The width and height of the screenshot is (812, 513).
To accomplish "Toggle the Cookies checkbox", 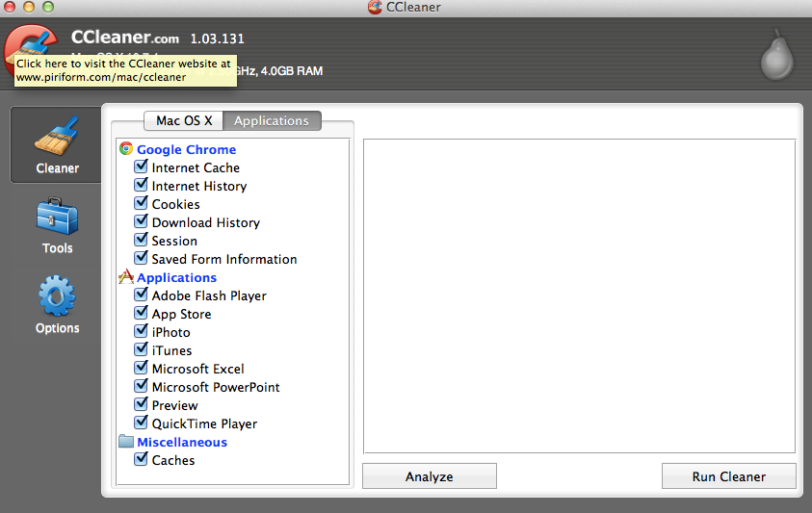I will coord(141,203).
